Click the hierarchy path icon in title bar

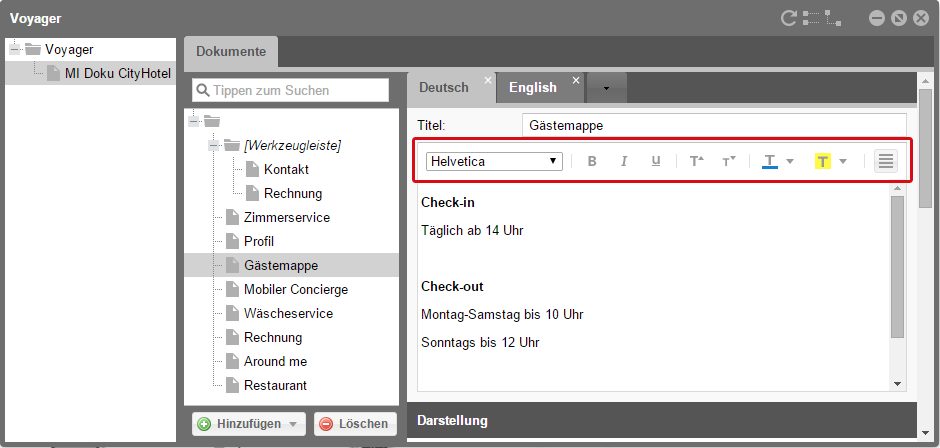coord(833,17)
